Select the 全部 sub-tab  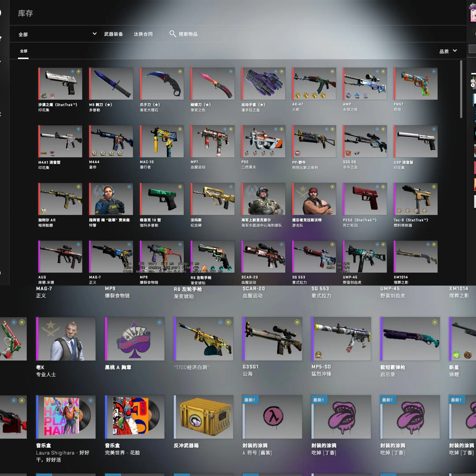pyautogui.click(x=23, y=51)
